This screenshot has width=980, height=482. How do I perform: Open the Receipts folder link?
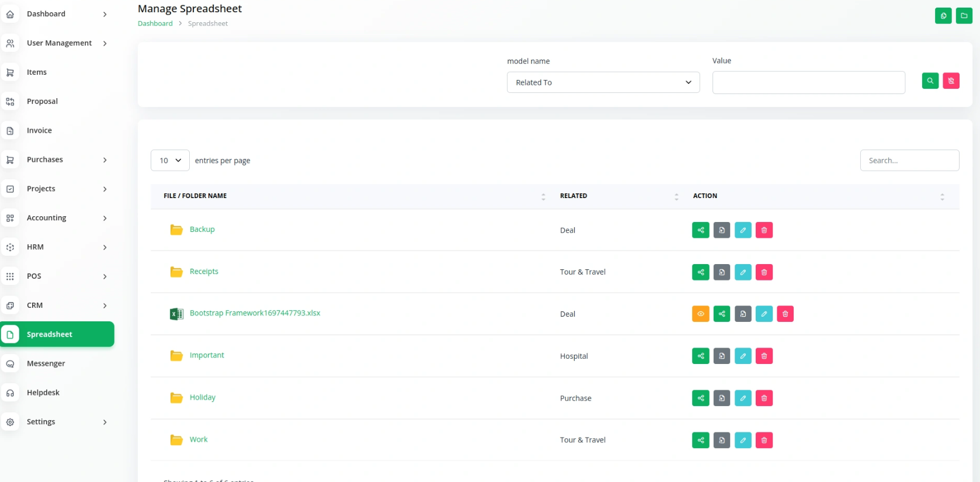pyautogui.click(x=204, y=272)
